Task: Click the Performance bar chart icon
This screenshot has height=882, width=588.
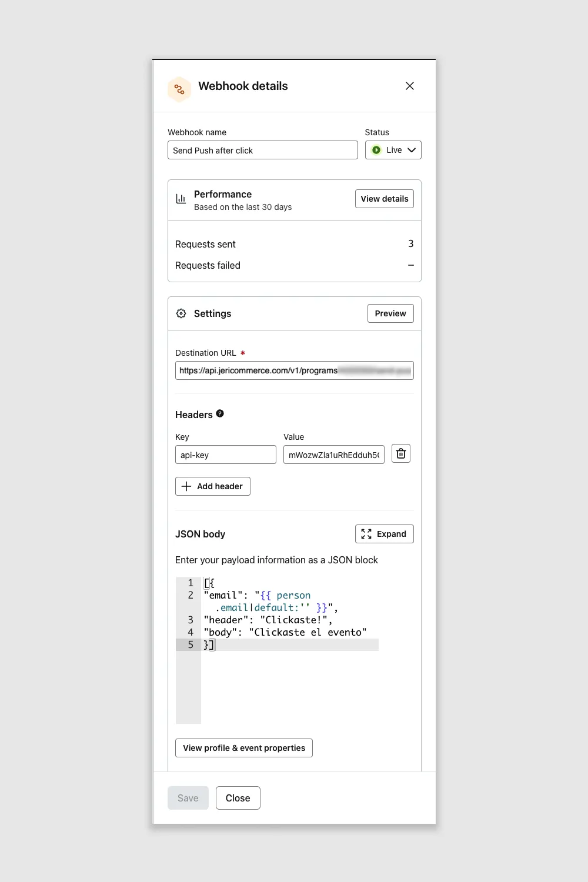Action: click(181, 199)
